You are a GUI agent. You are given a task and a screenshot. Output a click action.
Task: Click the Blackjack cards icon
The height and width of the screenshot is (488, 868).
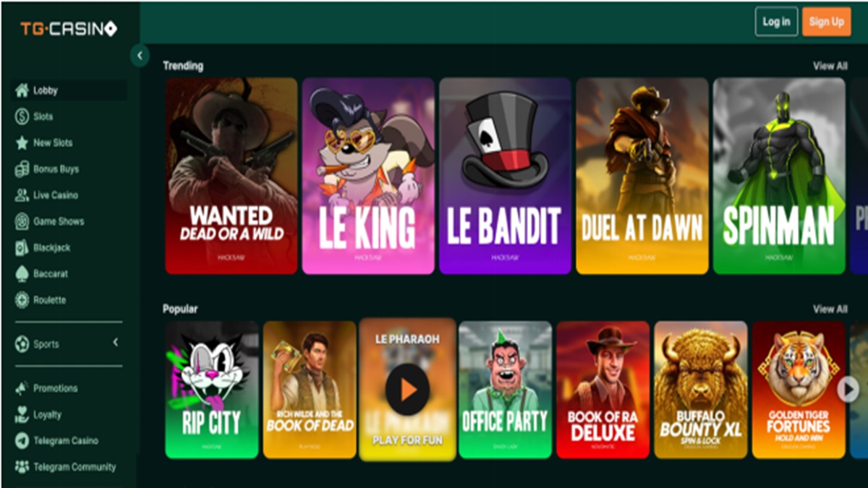22,248
